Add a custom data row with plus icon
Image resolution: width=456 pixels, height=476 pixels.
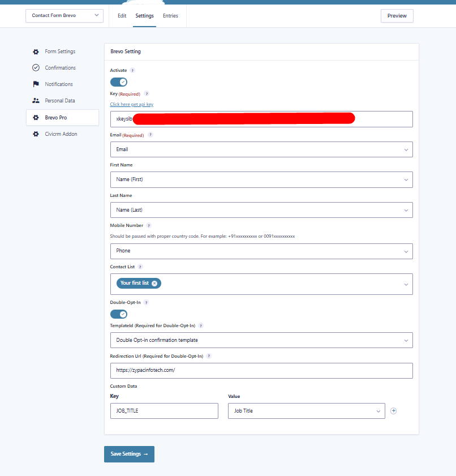(x=394, y=411)
